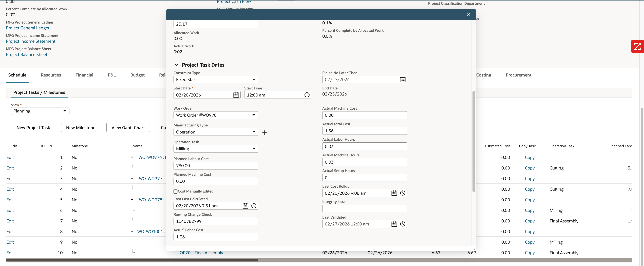This screenshot has height=266, width=644.
Task: Click the New Project Task button
Action: tap(33, 127)
